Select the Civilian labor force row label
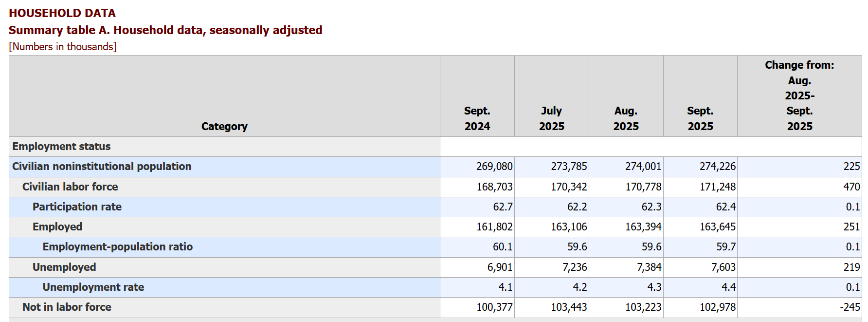The image size is (868, 322). tap(70, 187)
